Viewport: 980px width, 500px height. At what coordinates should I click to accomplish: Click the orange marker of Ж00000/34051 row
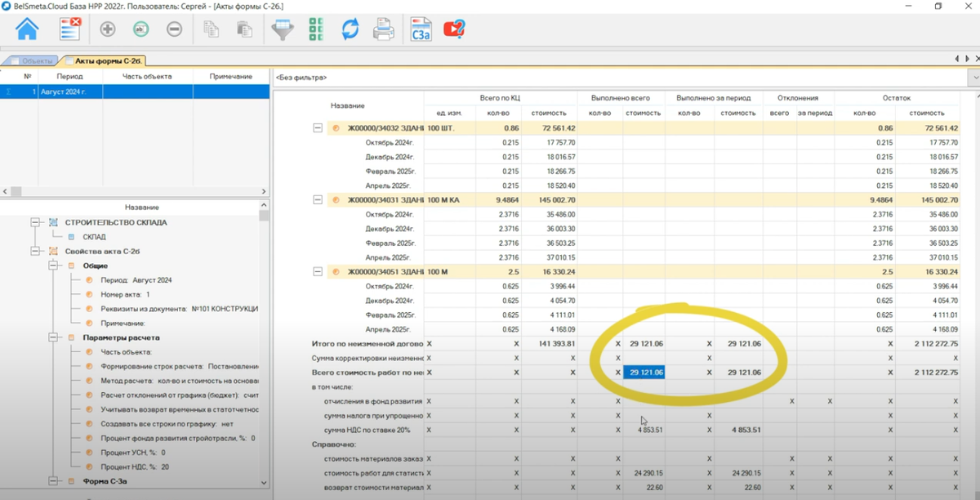pyautogui.click(x=336, y=271)
